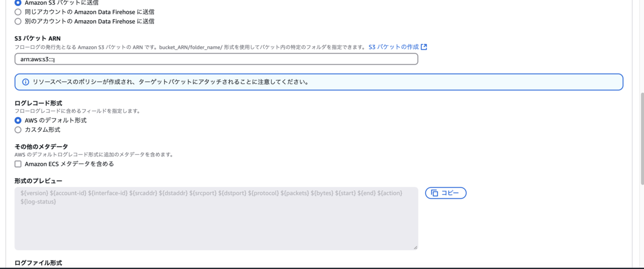Click the その他のメタデータ heading
Viewport: 644px width, 269px height.
(x=41, y=147)
